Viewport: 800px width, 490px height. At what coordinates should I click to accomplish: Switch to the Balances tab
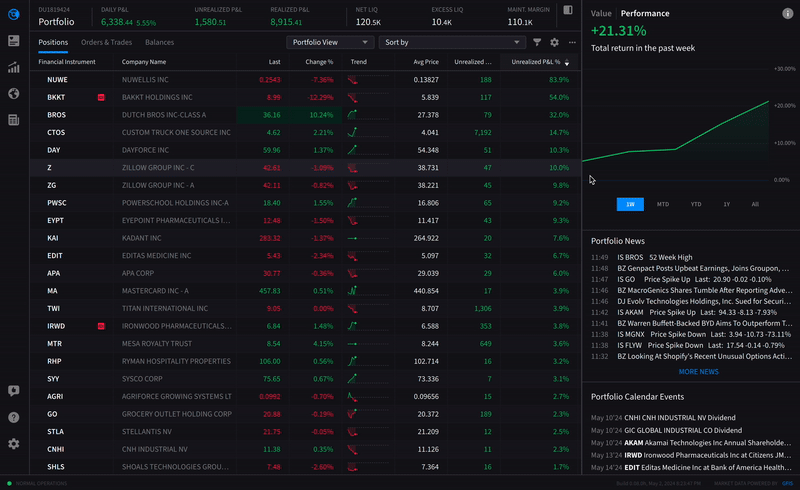tap(159, 42)
